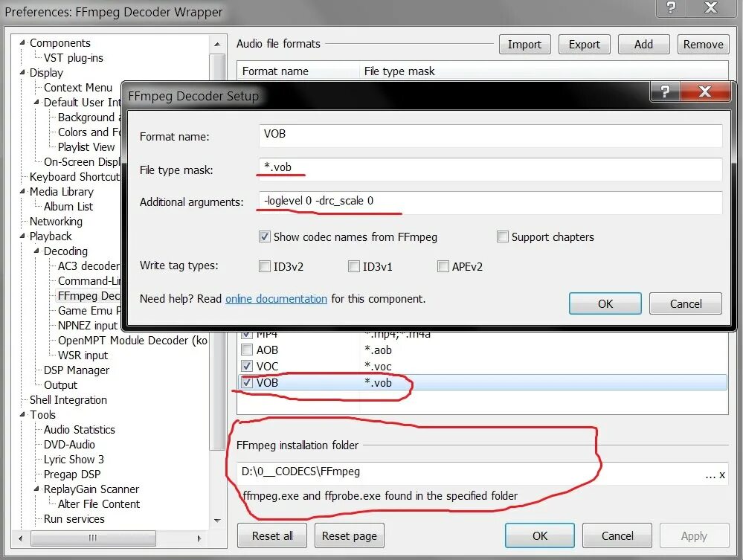Select Album List in the tree
The image size is (743, 560).
[68, 207]
